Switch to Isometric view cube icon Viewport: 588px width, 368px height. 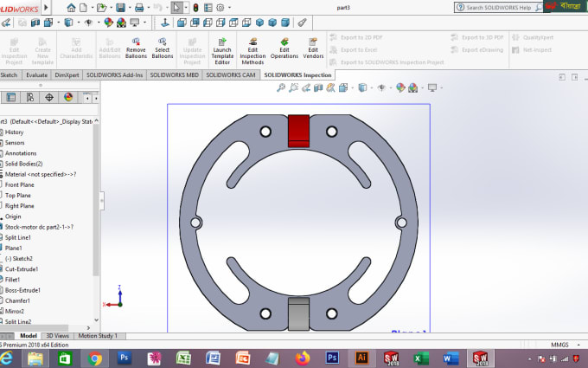(x=259, y=23)
